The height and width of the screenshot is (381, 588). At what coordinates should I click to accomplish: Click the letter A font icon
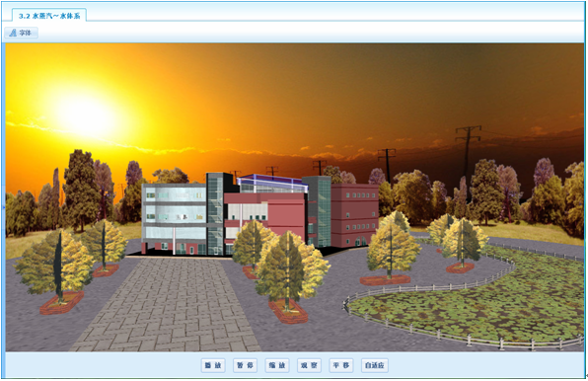(x=13, y=33)
